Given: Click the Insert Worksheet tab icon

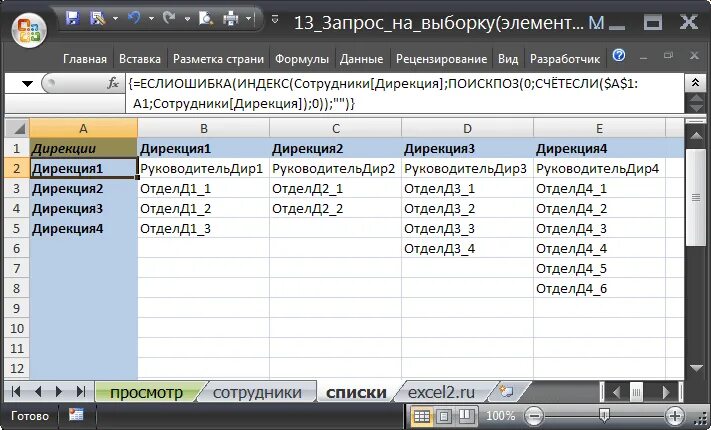Looking at the screenshot, I should [x=506, y=391].
